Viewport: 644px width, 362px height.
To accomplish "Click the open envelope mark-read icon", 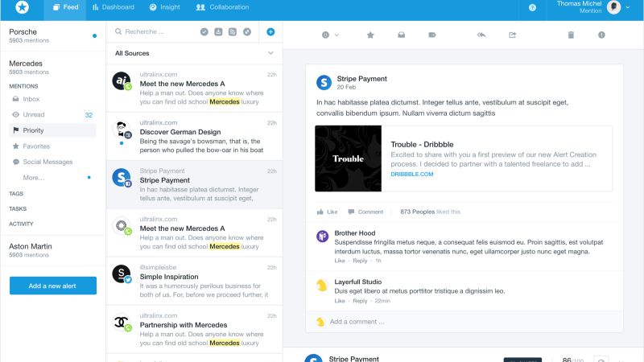I will pos(401,35).
